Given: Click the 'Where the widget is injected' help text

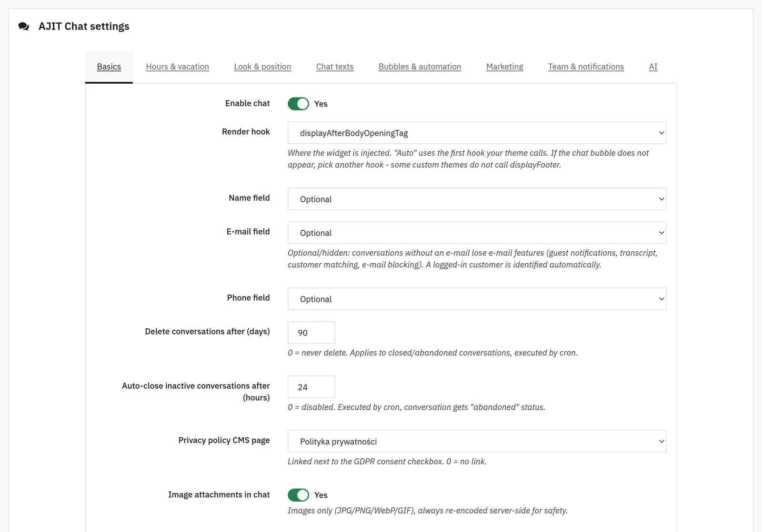Looking at the screenshot, I should click(468, 159).
